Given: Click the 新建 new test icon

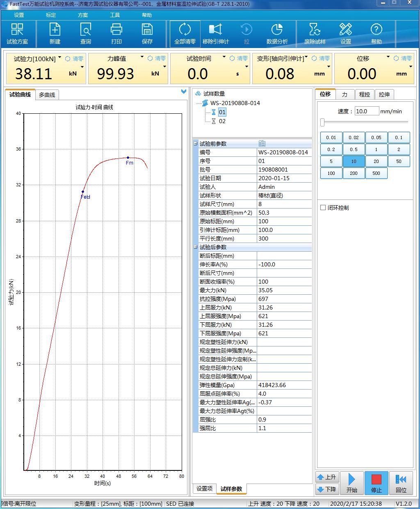Looking at the screenshot, I should pyautogui.click(x=55, y=34).
